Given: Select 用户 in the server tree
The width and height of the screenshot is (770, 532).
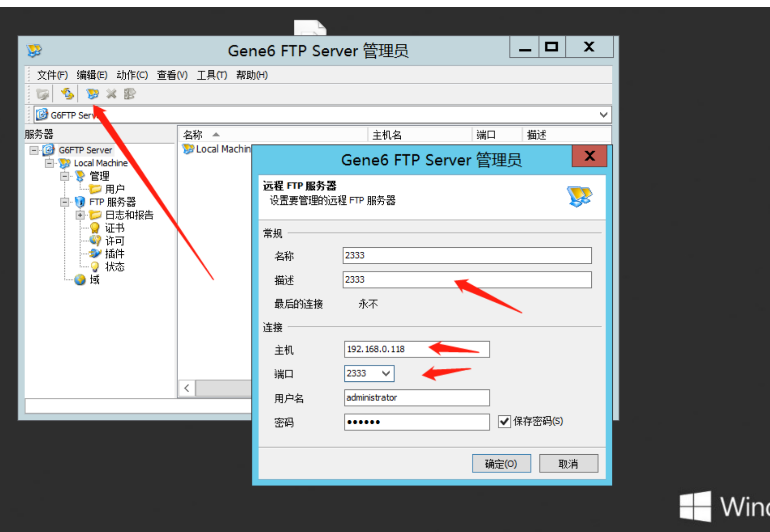Looking at the screenshot, I should (x=115, y=189).
